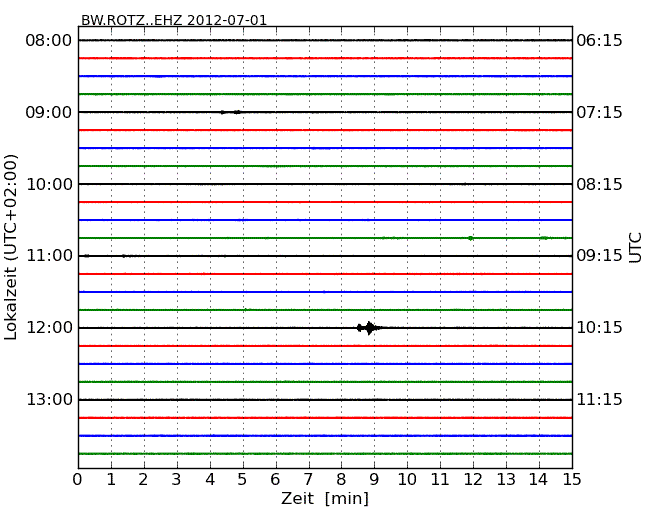The width and height of the screenshot is (650, 520).
Task: Click the vertical UTC axis label
Action: pos(635,248)
